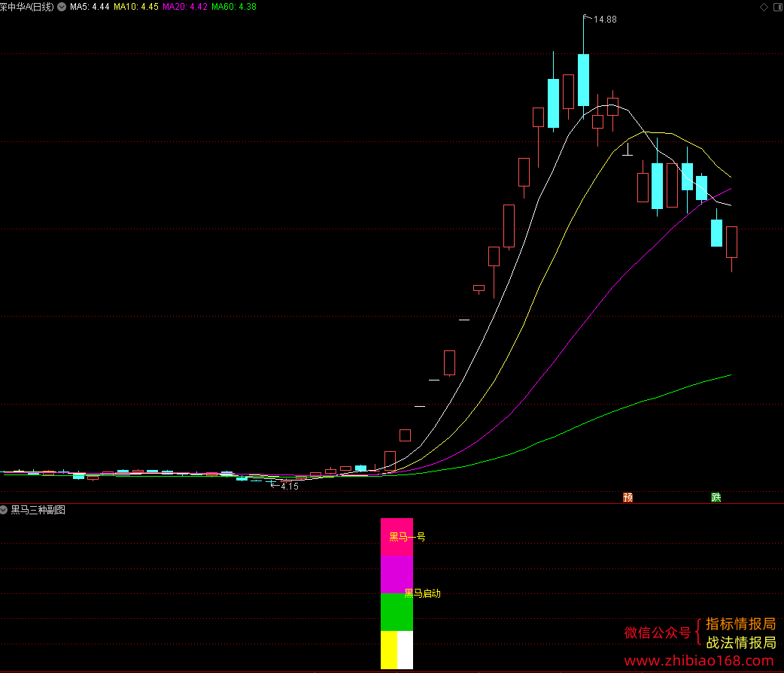Collapse the 黑马三种副图 sub-chart panel arrow

pos(4,510)
